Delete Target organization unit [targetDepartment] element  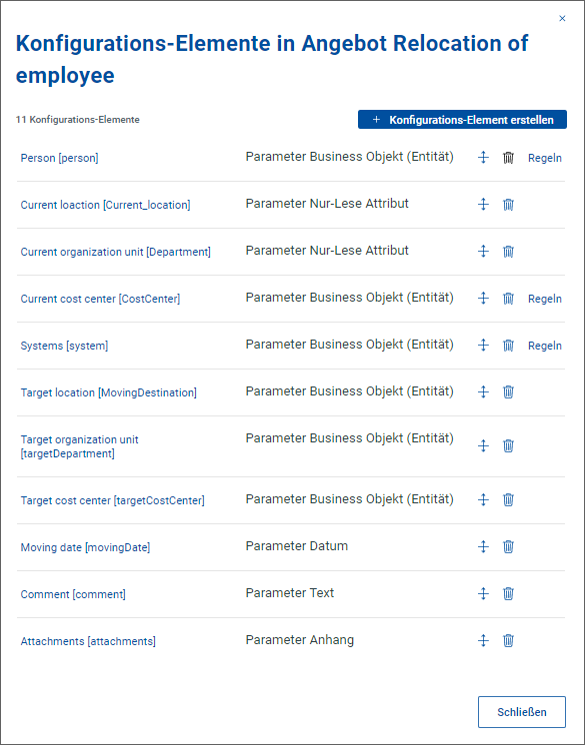(x=508, y=446)
